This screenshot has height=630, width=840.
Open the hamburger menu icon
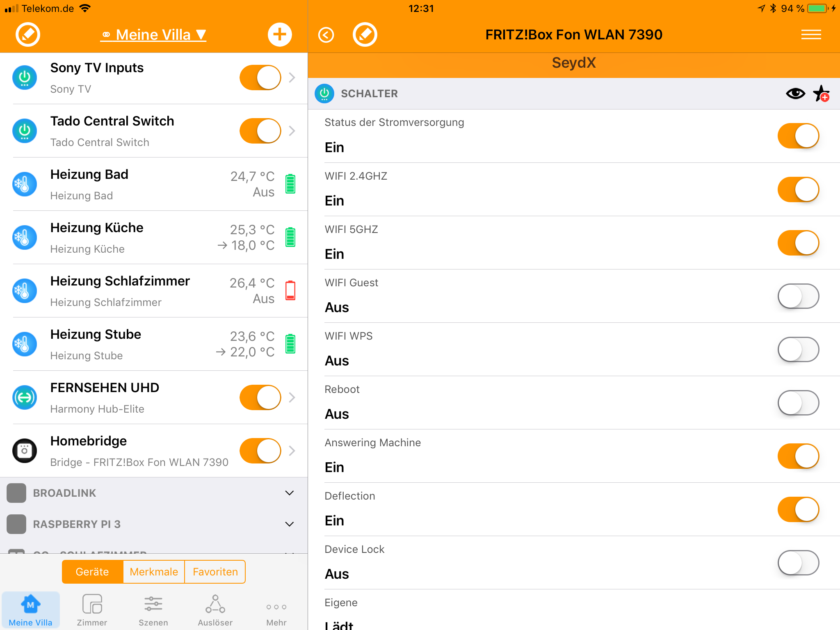click(811, 35)
